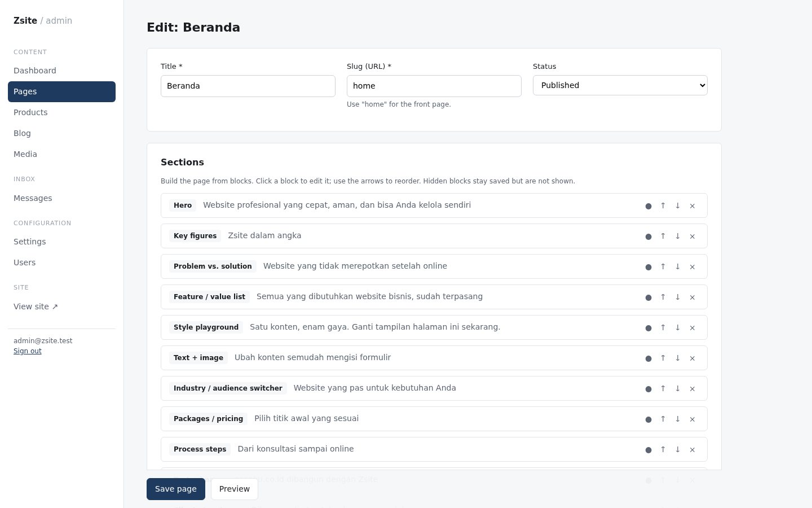The height and width of the screenshot is (508, 812).
Task: Move Industry / audience switcher up
Action: click(x=663, y=388)
